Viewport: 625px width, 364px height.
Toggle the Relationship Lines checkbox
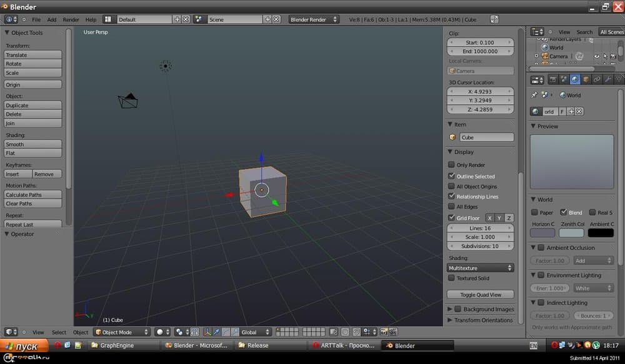pos(451,196)
